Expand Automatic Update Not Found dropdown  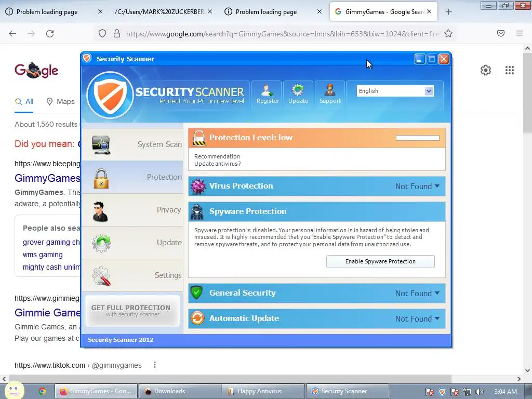(417, 318)
